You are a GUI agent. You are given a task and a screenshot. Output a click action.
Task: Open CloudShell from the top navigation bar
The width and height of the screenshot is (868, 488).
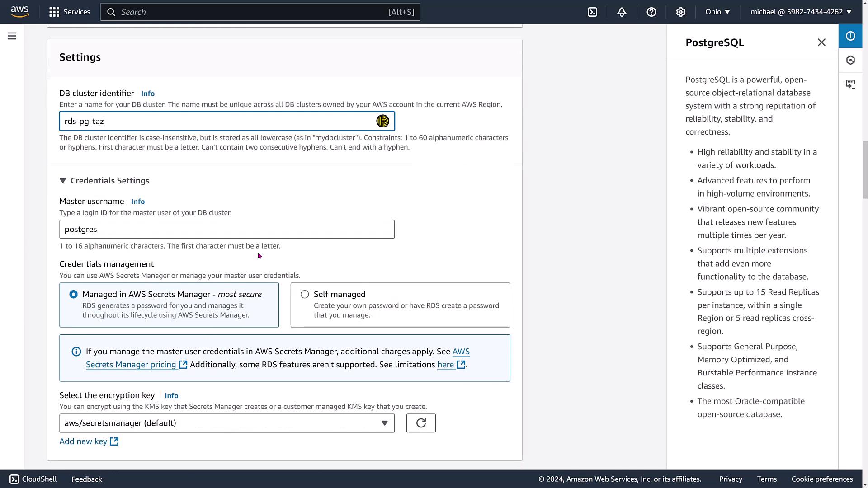pyautogui.click(x=592, y=12)
